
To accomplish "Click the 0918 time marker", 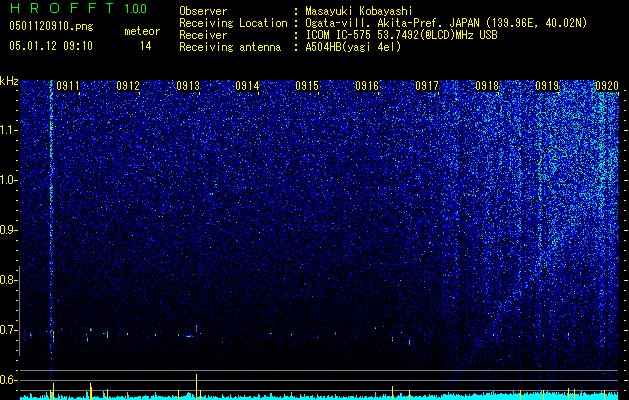I will click(487, 86).
